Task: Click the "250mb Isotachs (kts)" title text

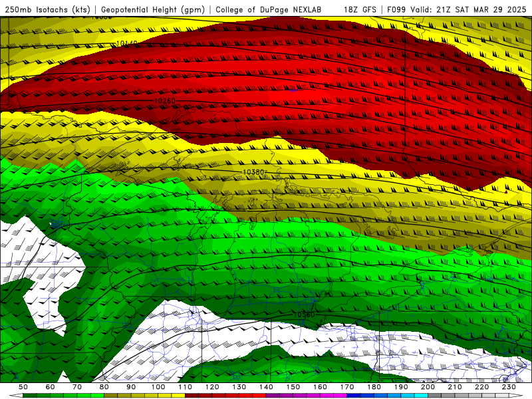Action: [48, 9]
